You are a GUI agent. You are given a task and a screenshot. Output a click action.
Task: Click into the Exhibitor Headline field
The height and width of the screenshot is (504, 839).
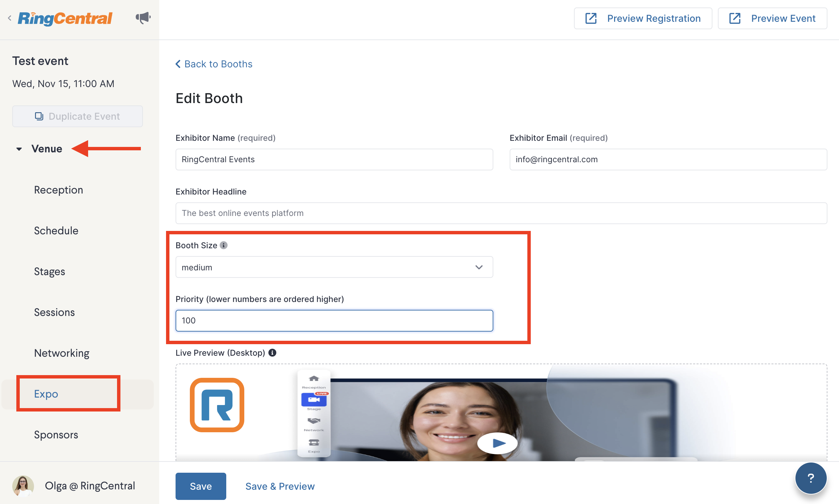[501, 213]
